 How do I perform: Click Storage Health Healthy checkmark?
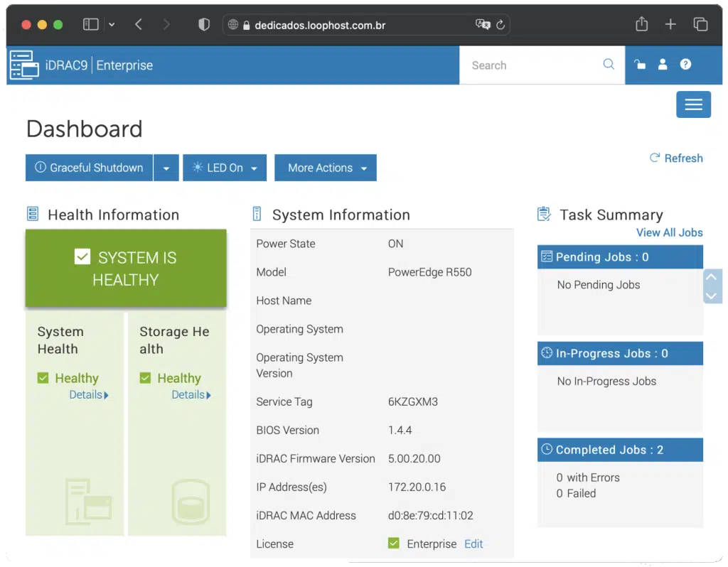(145, 378)
